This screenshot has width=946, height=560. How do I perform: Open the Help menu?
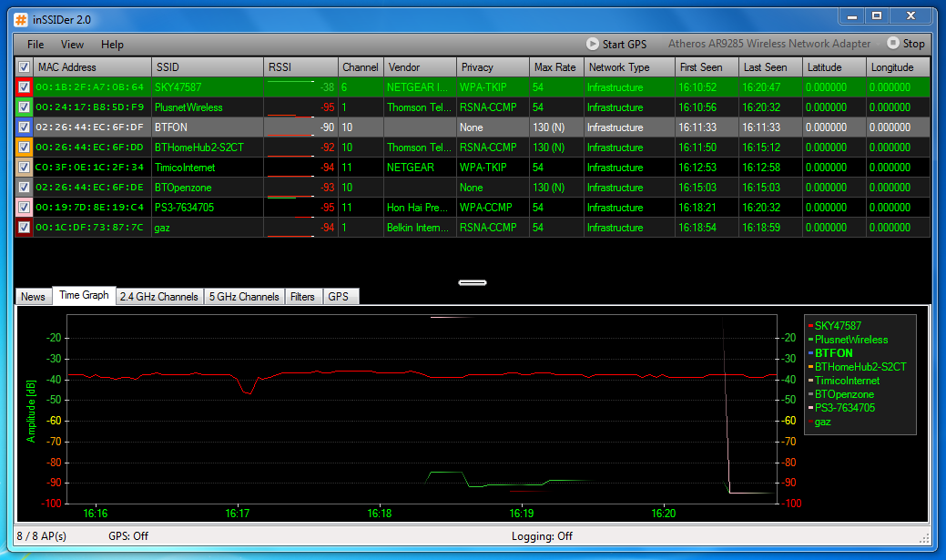(112, 44)
